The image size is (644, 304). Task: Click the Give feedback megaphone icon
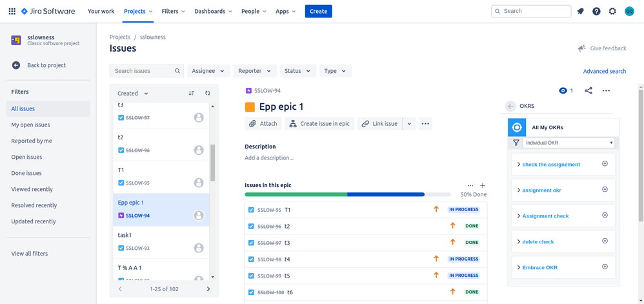click(581, 48)
